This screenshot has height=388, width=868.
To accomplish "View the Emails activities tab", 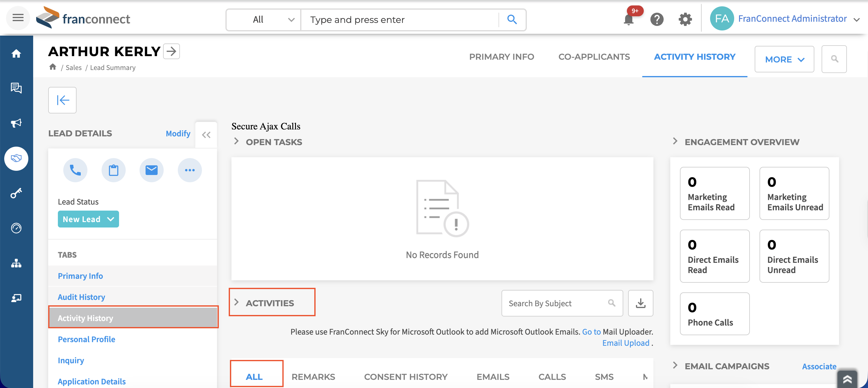I will point(493,377).
